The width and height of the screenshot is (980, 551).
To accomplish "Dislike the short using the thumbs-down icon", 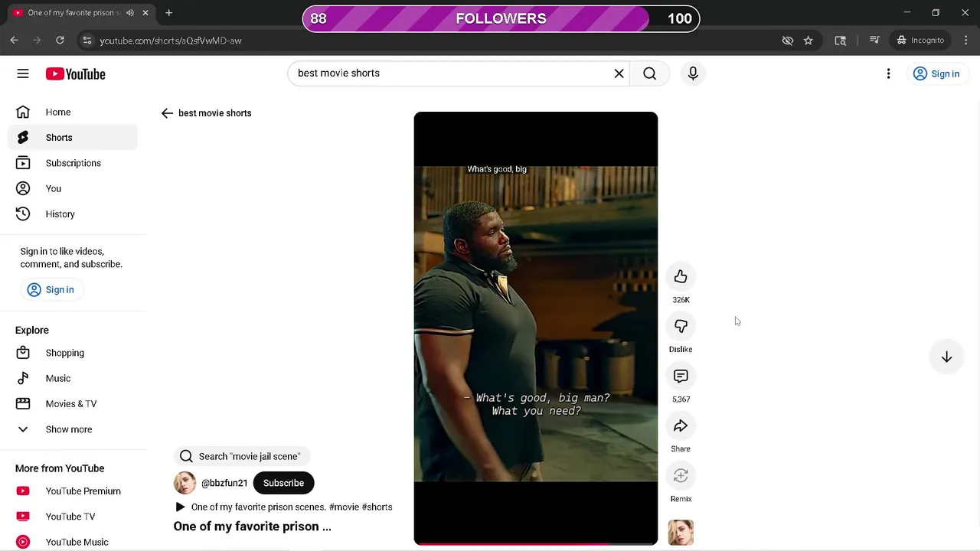I will 681,326.
